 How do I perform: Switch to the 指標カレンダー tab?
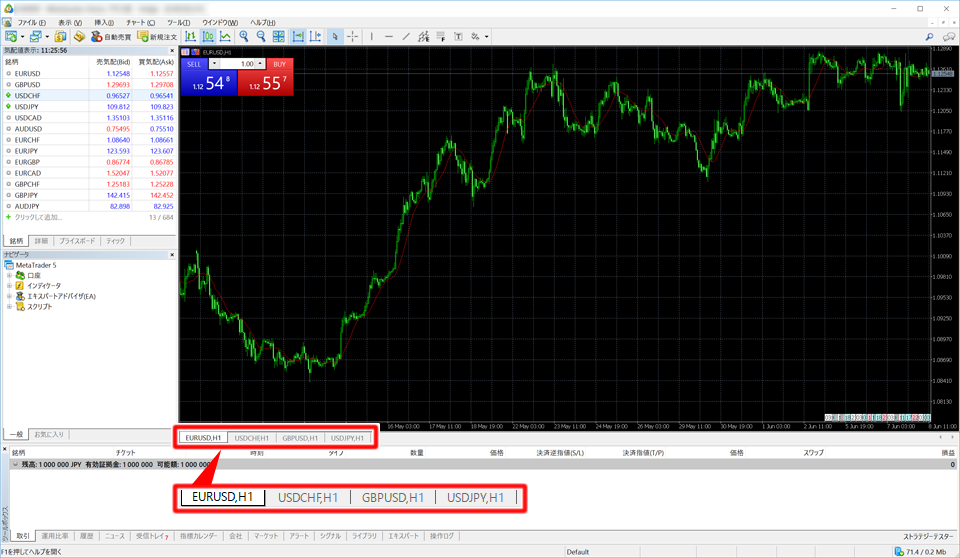click(198, 536)
